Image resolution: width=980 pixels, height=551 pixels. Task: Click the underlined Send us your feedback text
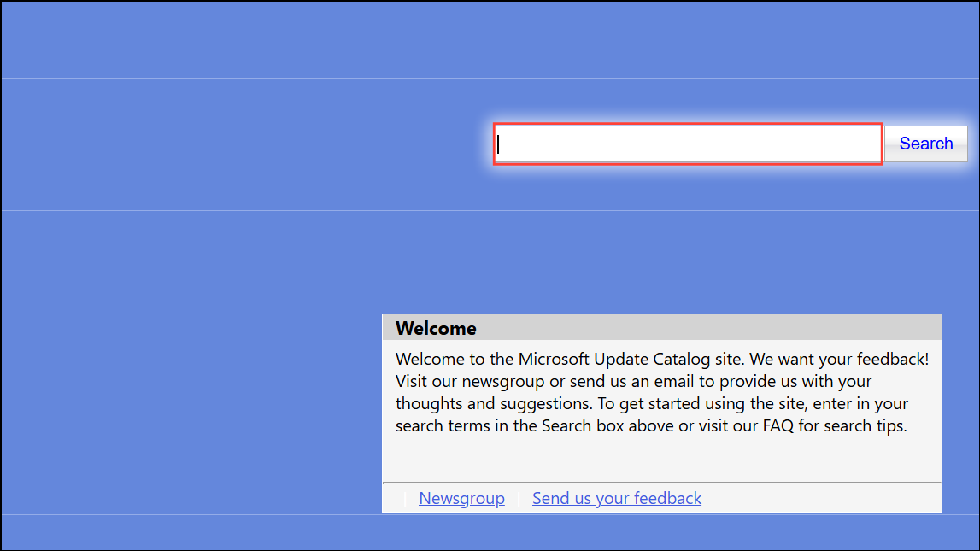[616, 498]
